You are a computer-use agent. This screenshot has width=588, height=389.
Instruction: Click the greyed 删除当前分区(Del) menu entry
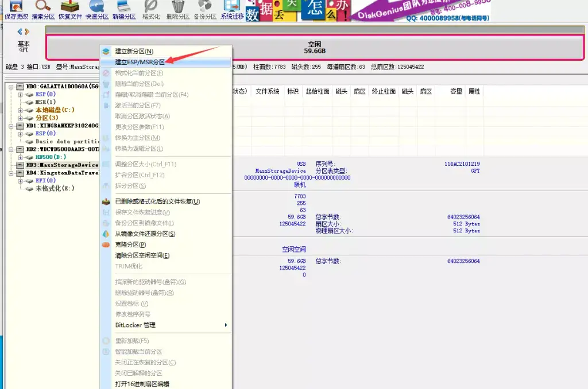166,84
